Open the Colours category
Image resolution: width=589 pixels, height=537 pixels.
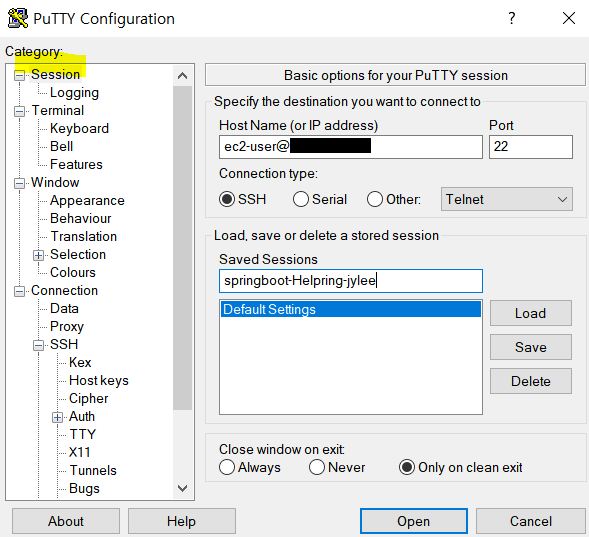coord(73,273)
